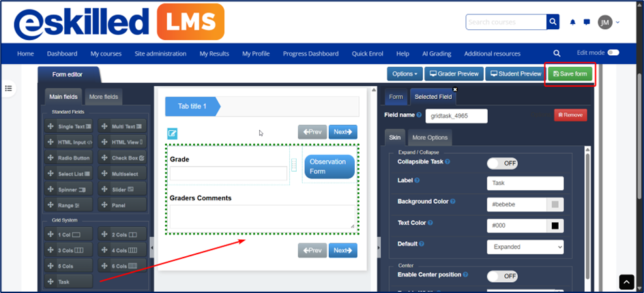The image size is (644, 293).
Task: Click the edit pencil icon above the grid
Action: [173, 133]
